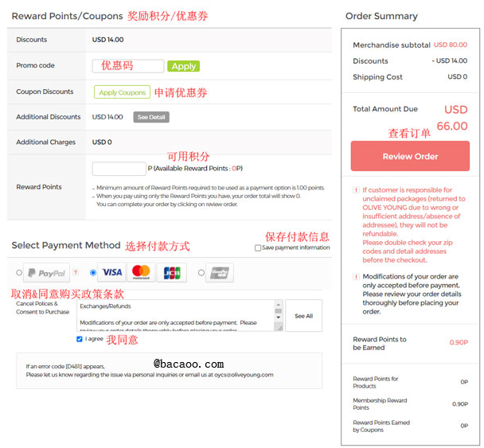The image size is (484, 448).
Task: Click the Reward Points to be Earned 0.90P value
Action: click(459, 343)
